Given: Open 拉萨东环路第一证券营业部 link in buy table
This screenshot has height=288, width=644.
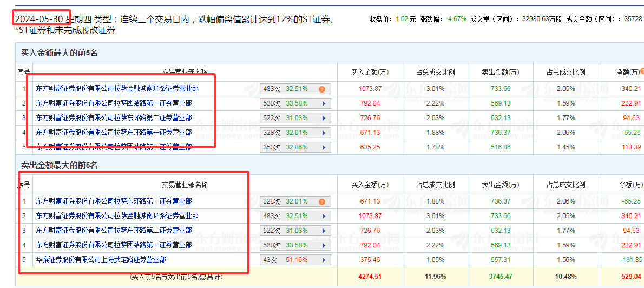Looking at the screenshot, I should click(114, 132).
